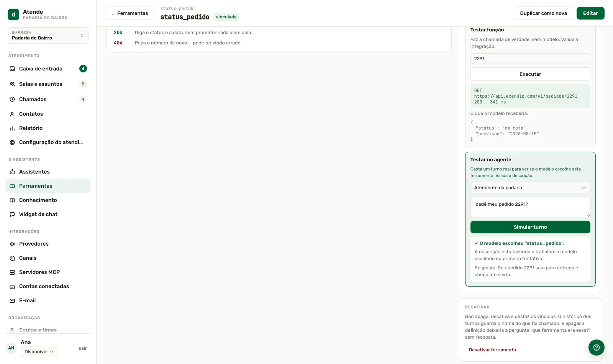This screenshot has height=364, width=613.
Task: Click Duplicar como nova button
Action: (543, 13)
